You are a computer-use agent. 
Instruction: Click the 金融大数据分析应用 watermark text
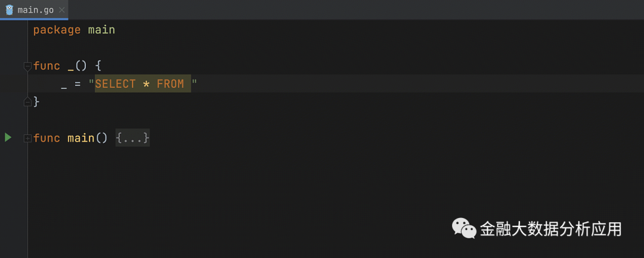550,229
